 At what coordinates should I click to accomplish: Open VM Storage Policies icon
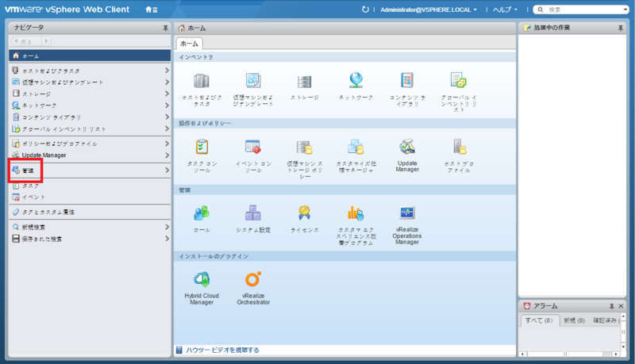tap(304, 148)
